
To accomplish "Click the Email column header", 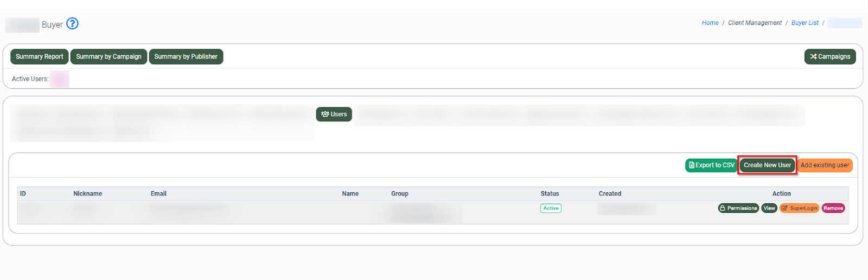I will tap(158, 194).
